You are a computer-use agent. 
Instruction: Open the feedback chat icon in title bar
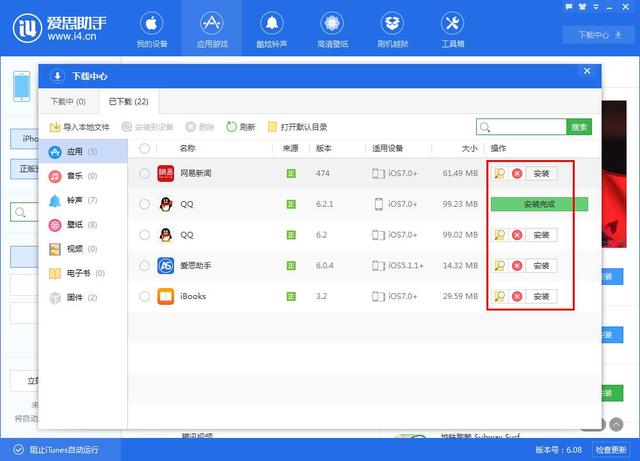coord(569,7)
